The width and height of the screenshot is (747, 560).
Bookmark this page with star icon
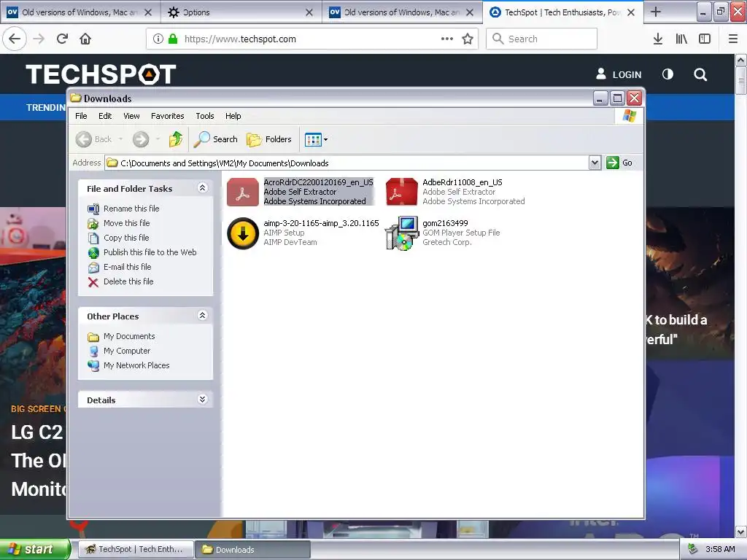(468, 39)
